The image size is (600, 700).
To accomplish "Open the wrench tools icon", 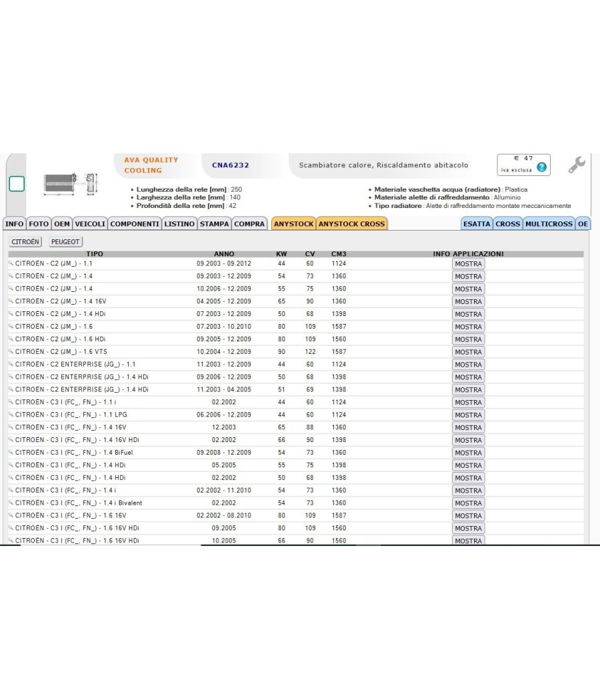I will (577, 165).
